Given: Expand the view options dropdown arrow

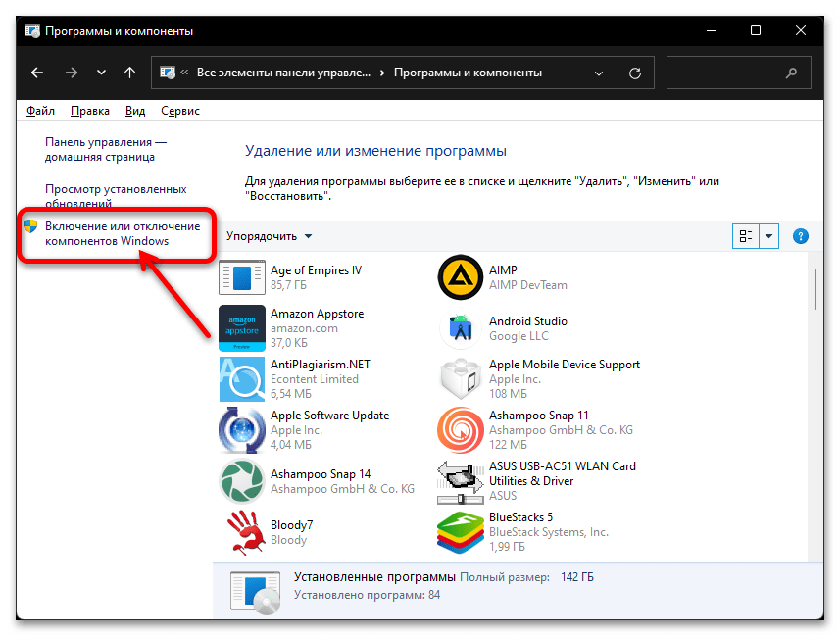Looking at the screenshot, I should pos(768,236).
